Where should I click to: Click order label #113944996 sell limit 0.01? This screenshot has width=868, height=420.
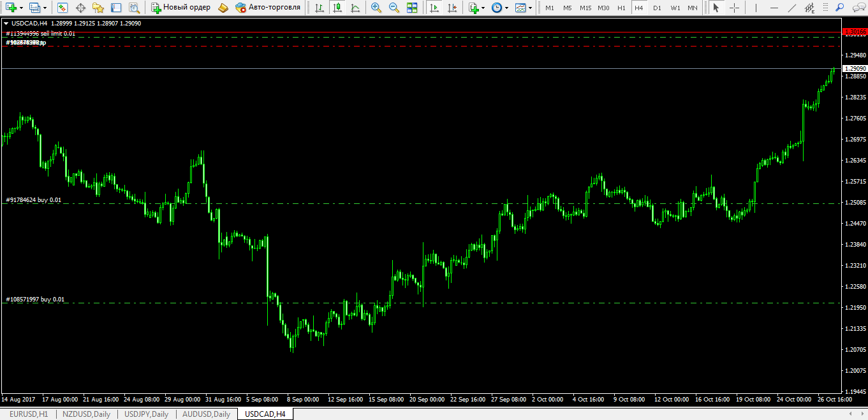[41, 34]
